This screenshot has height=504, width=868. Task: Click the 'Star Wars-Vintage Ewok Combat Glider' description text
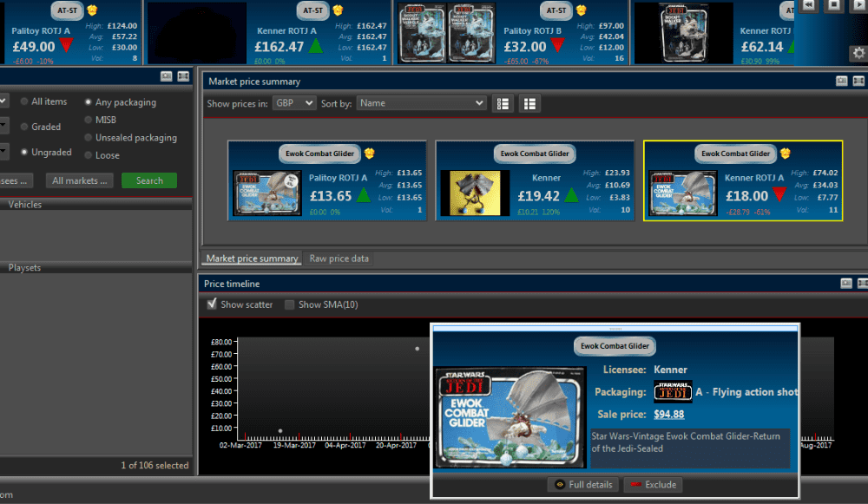[686, 442]
